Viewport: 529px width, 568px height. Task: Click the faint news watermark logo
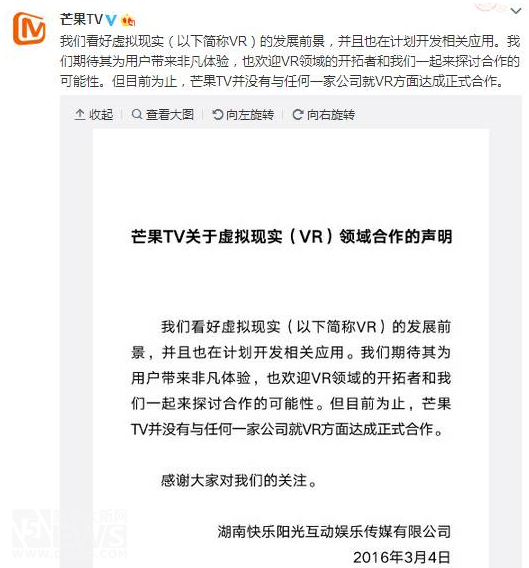pyautogui.click(x=69, y=533)
